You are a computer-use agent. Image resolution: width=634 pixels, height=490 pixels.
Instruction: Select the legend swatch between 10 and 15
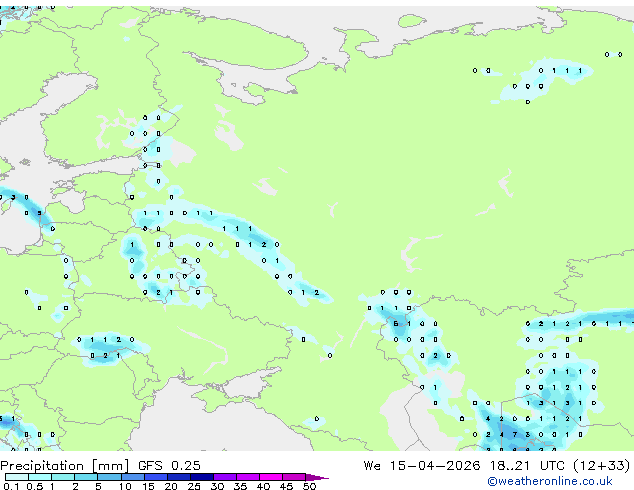pyautogui.click(x=133, y=477)
